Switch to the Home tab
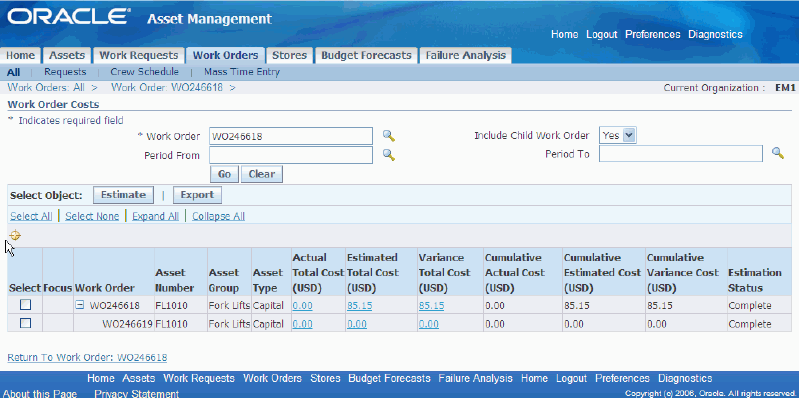This screenshot has height=398, width=799. pyautogui.click(x=20, y=56)
